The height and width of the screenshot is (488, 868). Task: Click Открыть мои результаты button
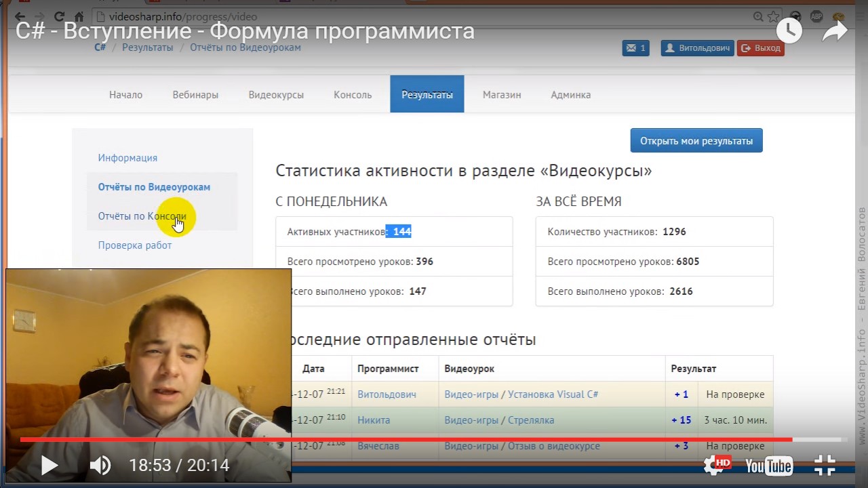696,140
